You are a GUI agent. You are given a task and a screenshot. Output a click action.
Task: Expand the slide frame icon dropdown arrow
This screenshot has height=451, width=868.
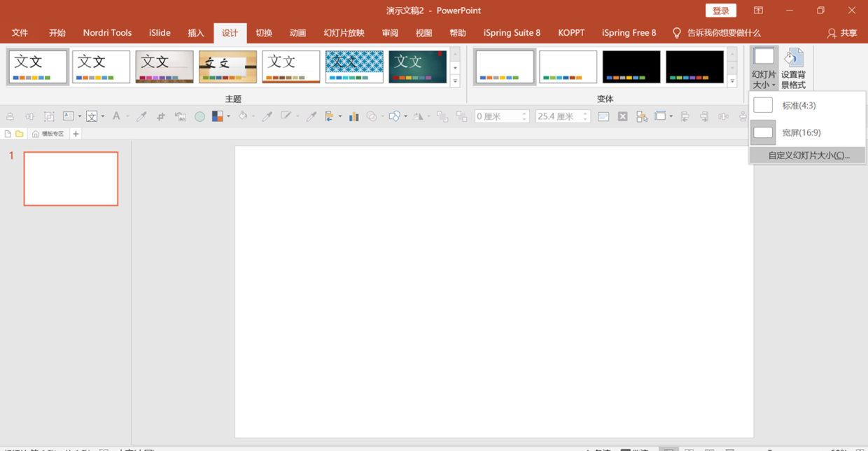pyautogui.click(x=671, y=116)
